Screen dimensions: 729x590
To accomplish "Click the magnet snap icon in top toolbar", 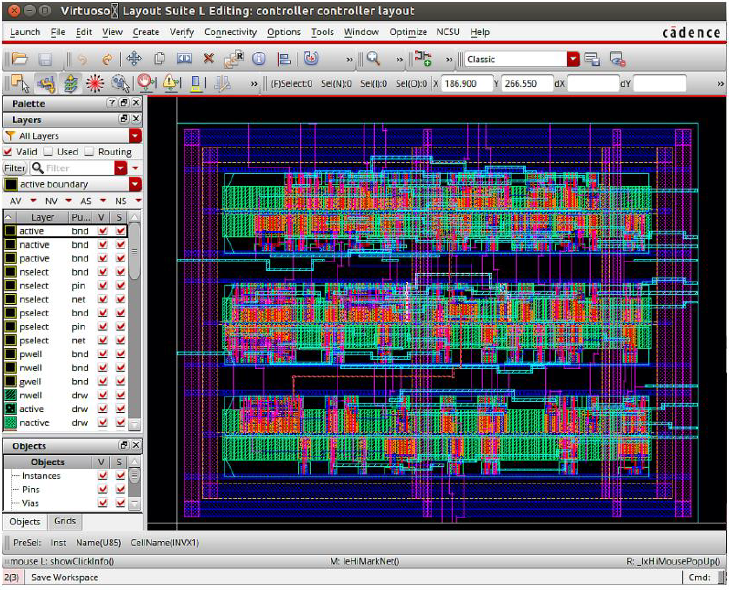I will (311, 58).
